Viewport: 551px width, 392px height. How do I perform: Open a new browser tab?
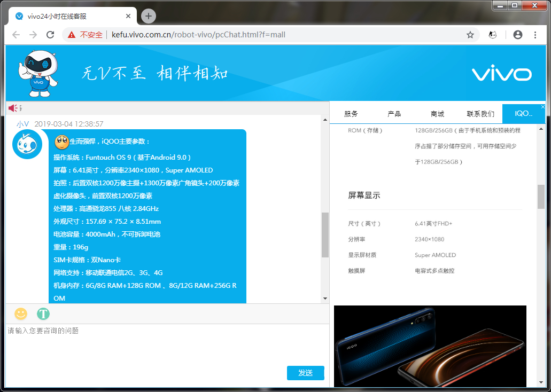point(148,16)
